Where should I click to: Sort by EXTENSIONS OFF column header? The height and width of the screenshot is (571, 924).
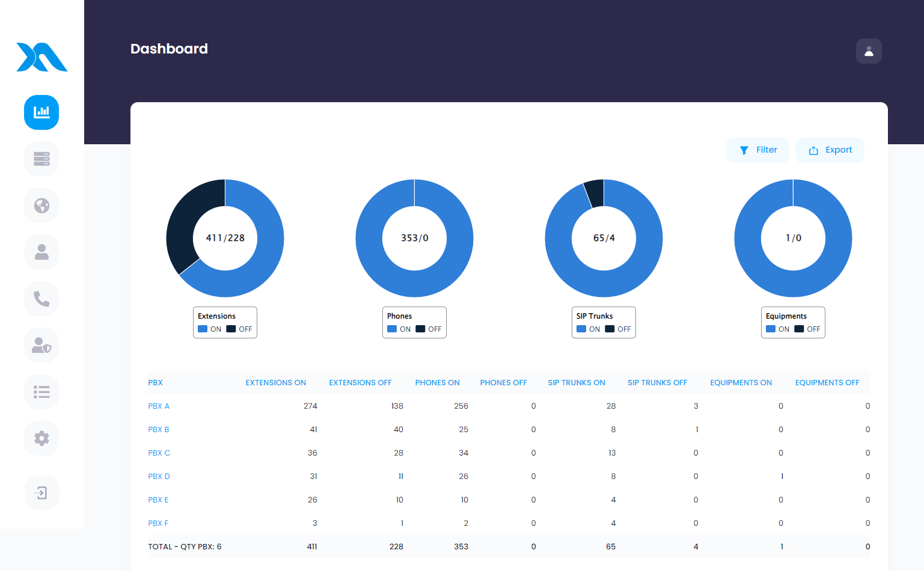(x=360, y=383)
